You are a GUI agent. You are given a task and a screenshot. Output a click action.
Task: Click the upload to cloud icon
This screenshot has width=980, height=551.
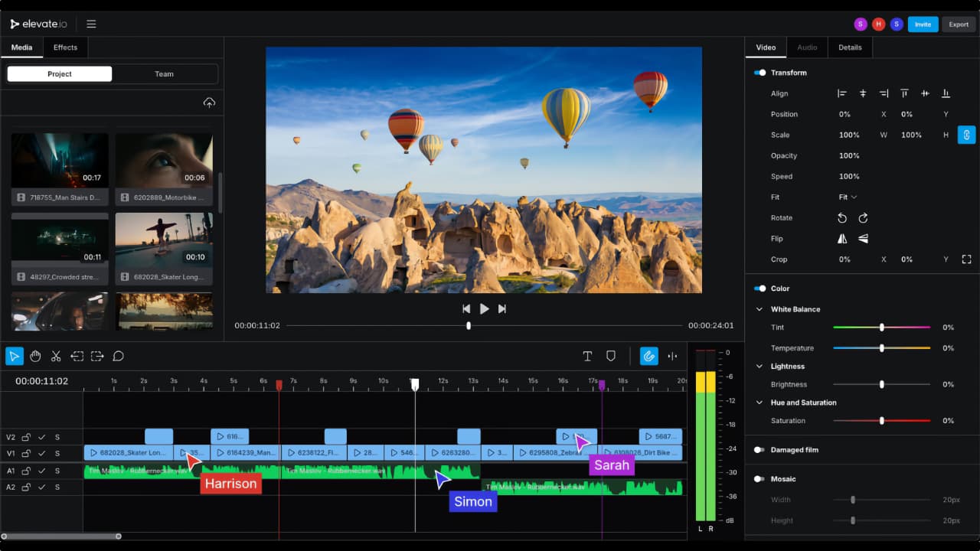pos(209,103)
